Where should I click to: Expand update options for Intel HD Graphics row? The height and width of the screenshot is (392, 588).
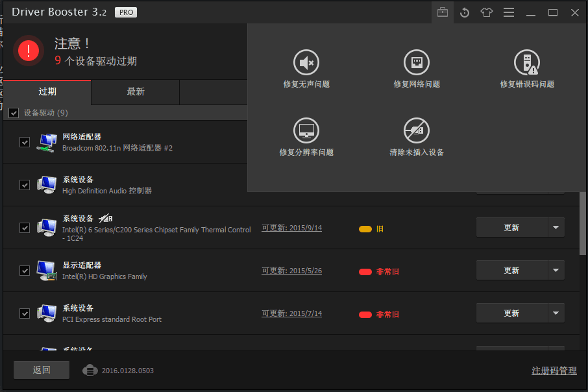(556, 270)
